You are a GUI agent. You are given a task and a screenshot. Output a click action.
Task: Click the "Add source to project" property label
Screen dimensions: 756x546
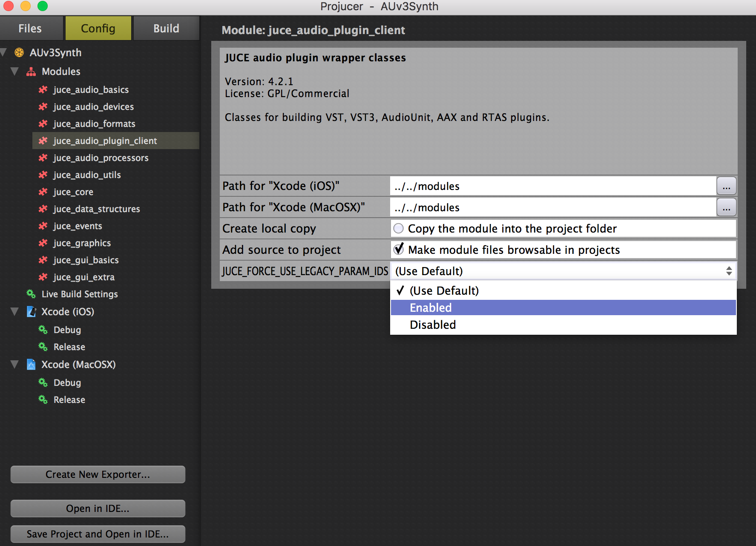coord(282,250)
